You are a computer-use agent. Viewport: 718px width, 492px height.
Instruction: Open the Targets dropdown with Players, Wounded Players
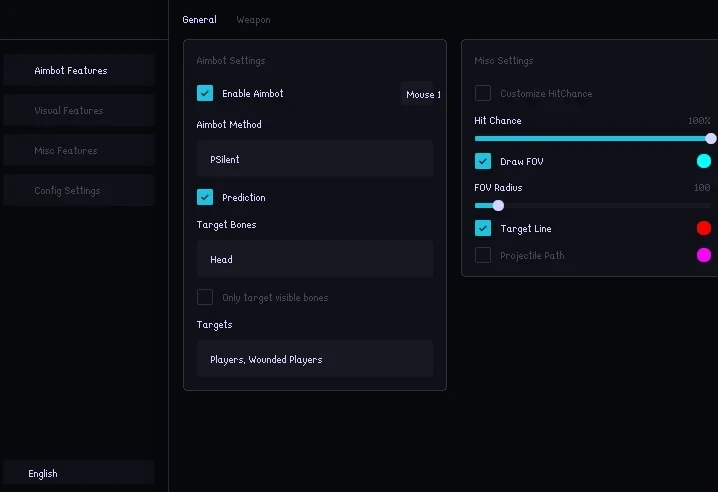[x=315, y=359]
